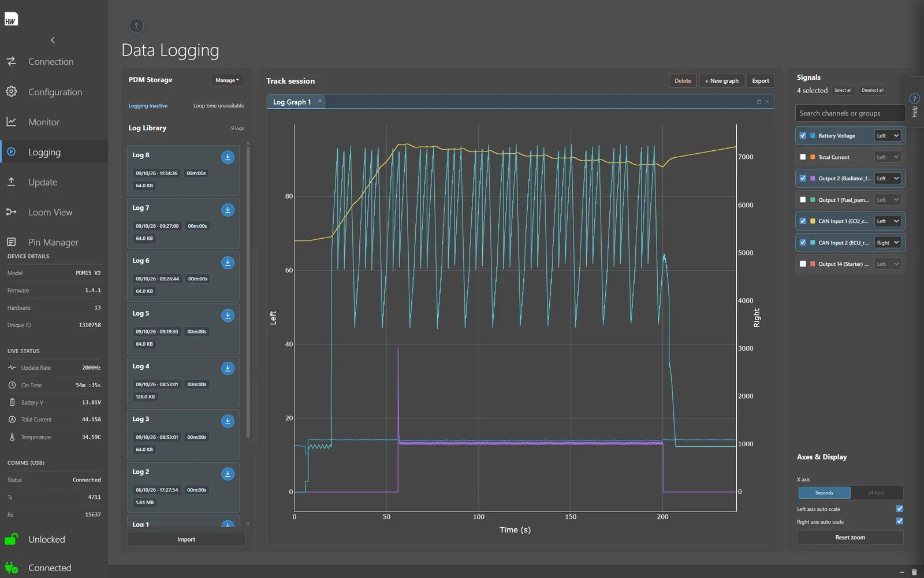Collapse the sidebar with the back chevron
924x578 pixels.
pyautogui.click(x=53, y=40)
